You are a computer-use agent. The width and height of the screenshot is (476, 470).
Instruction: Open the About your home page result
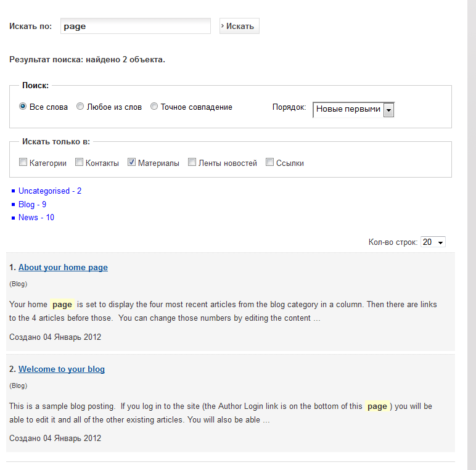click(63, 268)
